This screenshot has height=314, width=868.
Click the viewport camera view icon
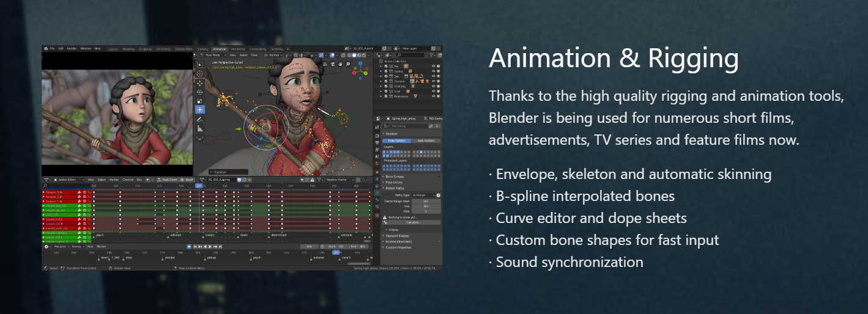tap(333, 64)
